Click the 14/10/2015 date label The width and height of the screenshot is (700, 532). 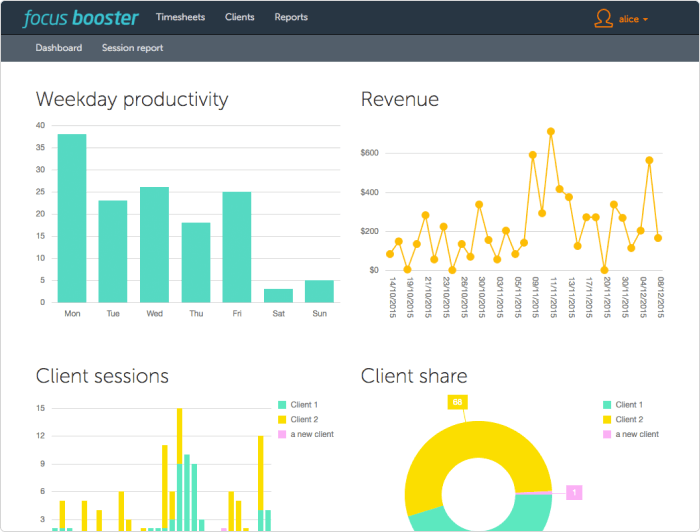pyautogui.click(x=393, y=298)
